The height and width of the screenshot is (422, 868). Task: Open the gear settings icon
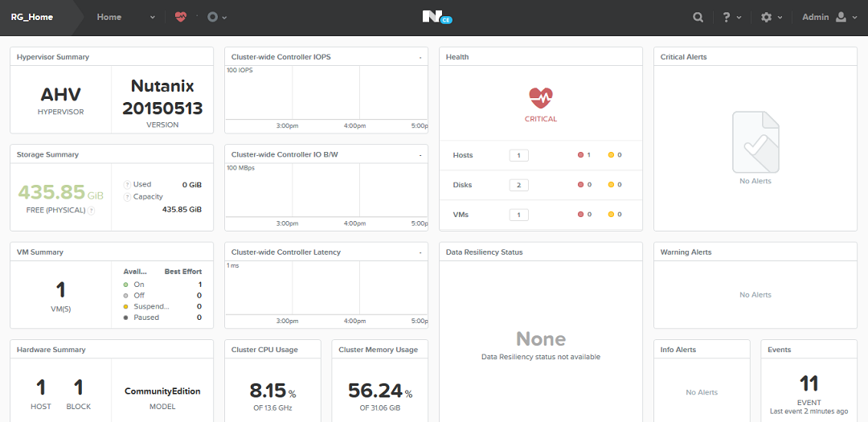coord(766,17)
